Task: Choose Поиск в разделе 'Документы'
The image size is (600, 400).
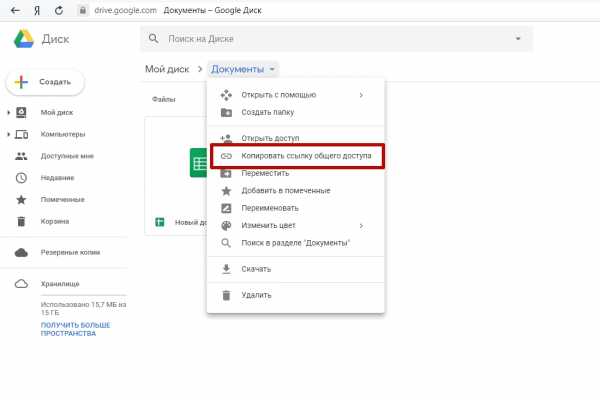Action: (295, 243)
